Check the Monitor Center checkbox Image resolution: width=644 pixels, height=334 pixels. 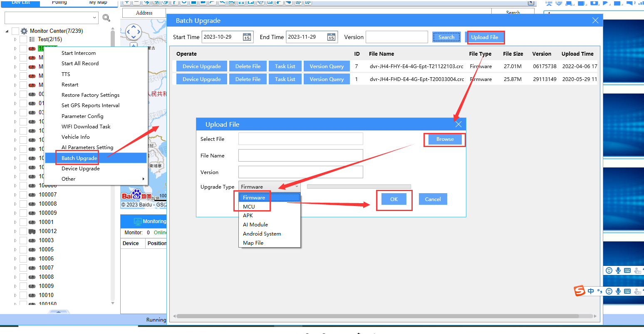(15, 31)
